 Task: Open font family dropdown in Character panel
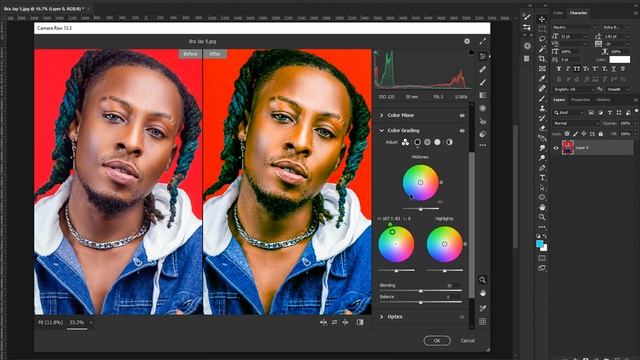(x=574, y=27)
